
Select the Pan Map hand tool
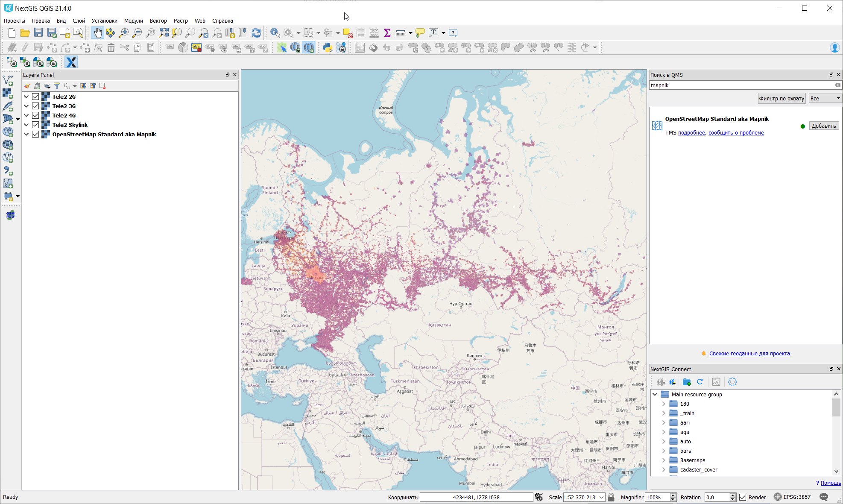[x=98, y=32]
